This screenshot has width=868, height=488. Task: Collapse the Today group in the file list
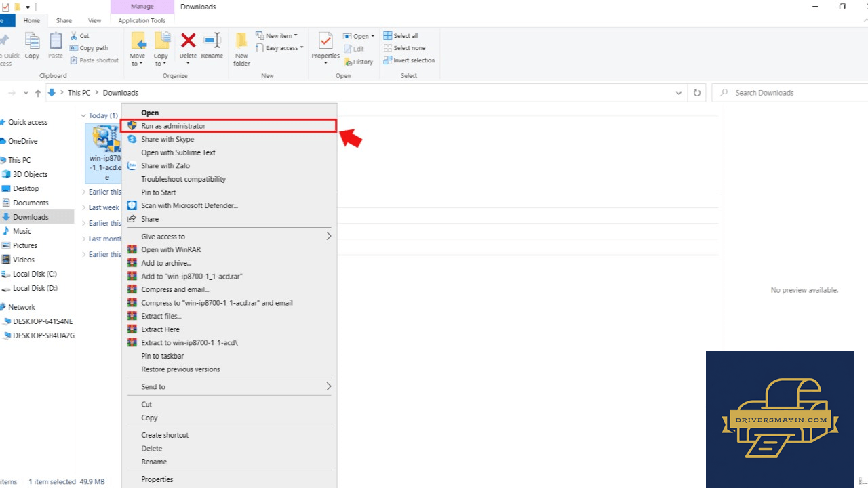click(x=83, y=115)
